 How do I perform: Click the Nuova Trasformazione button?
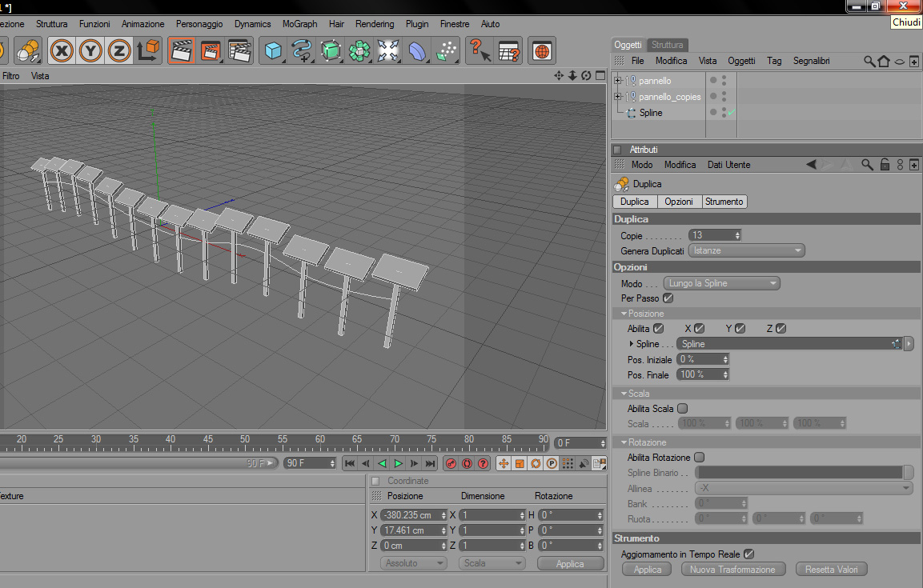(732, 569)
